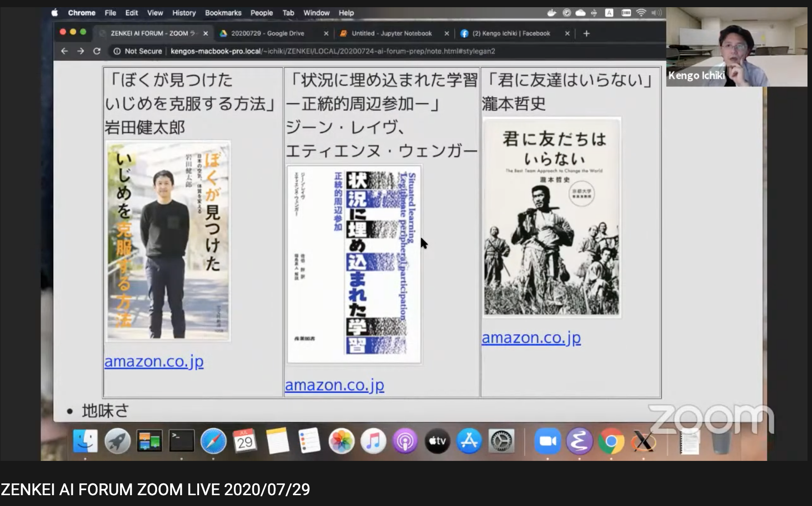Open Wi-Fi status menu

coord(640,13)
